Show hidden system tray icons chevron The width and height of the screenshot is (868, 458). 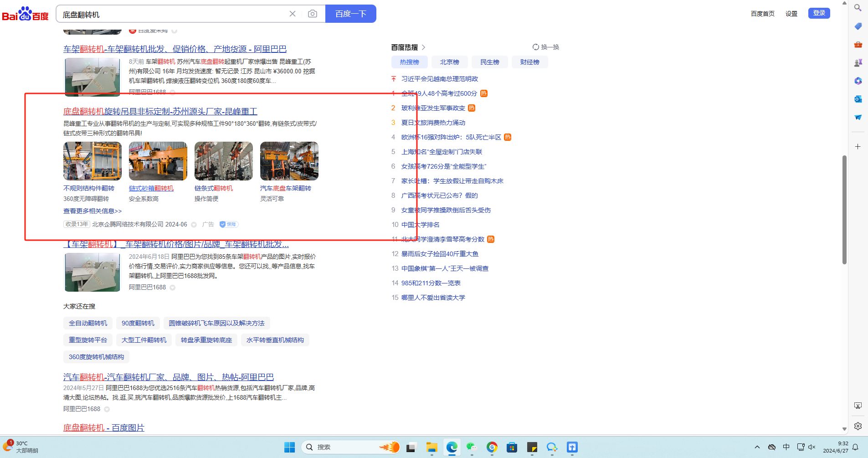757,447
